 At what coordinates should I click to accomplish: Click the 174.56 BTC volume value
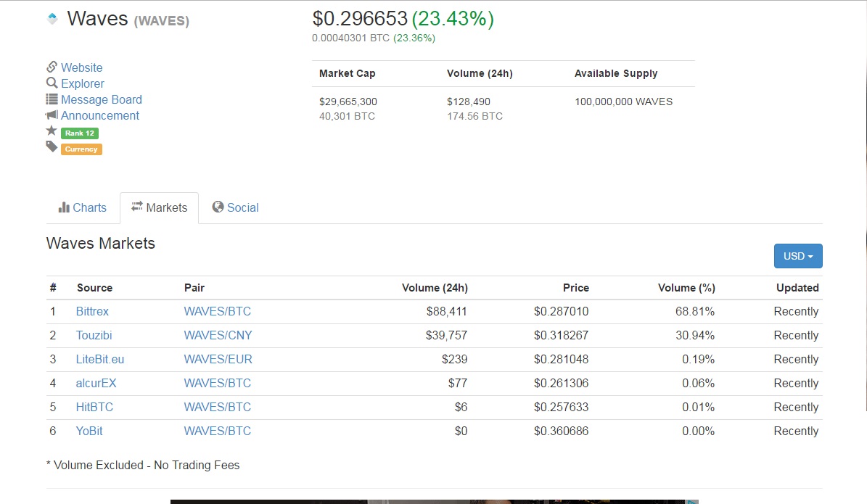pos(474,116)
